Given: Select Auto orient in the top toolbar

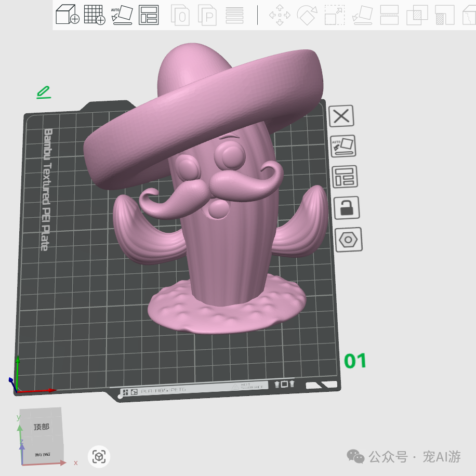Looking at the screenshot, I should (122, 14).
